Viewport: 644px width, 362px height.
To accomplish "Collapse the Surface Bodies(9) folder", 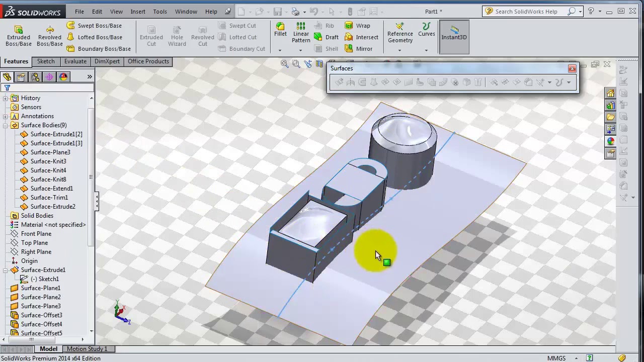I will (6, 125).
